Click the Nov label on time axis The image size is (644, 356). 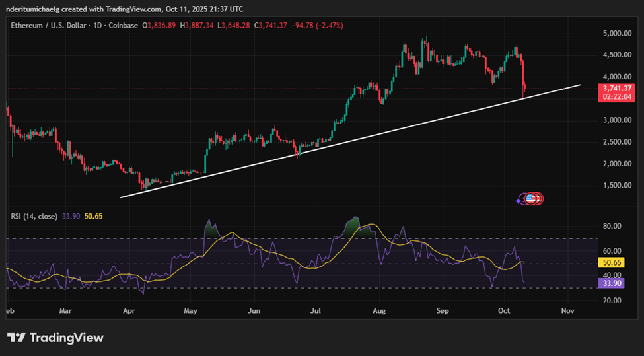click(567, 309)
